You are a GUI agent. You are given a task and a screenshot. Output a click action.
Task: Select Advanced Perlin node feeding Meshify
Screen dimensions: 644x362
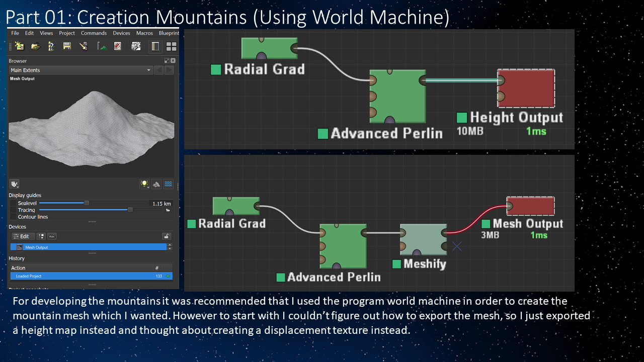coord(343,246)
